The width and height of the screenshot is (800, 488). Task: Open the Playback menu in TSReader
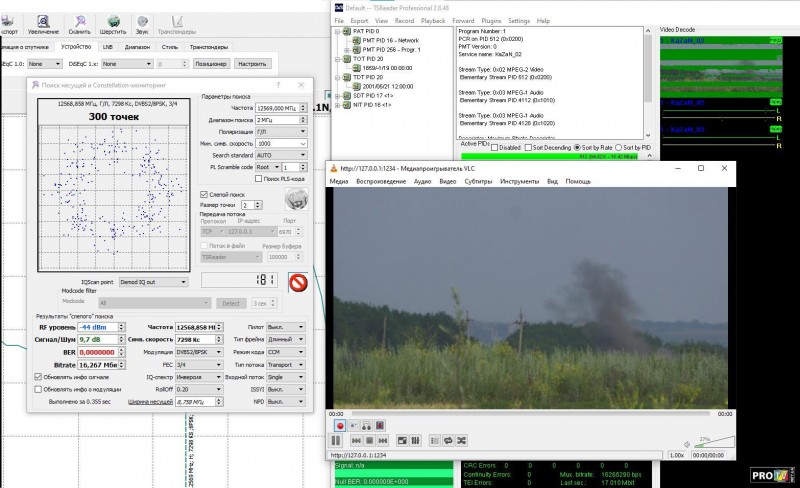click(x=433, y=20)
